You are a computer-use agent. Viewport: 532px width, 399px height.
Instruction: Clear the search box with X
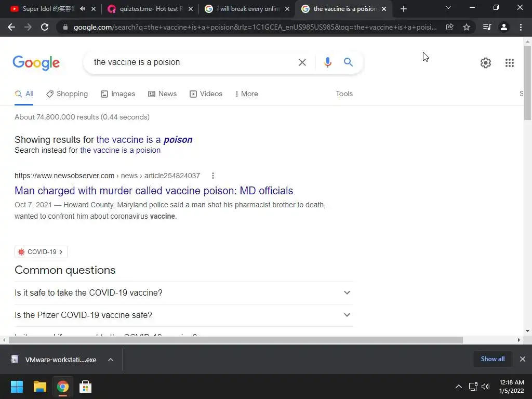coord(302,62)
